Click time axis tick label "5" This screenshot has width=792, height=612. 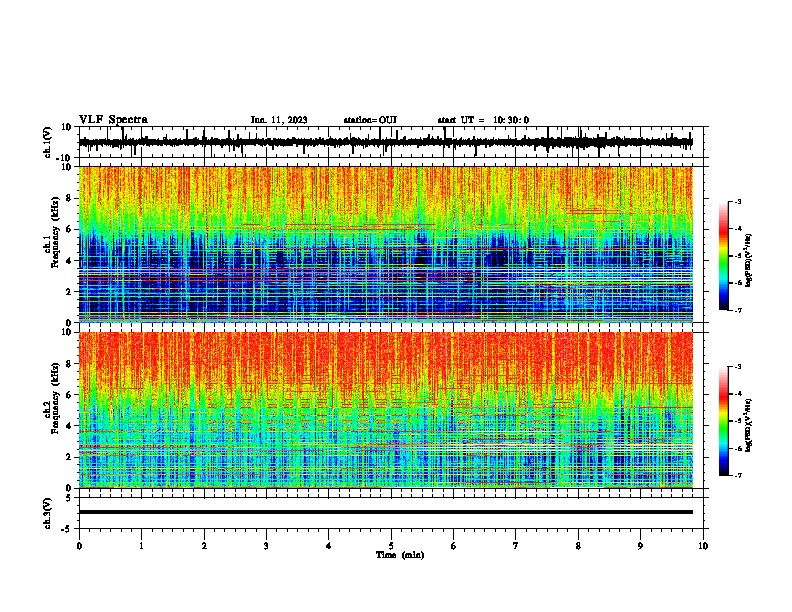tap(391, 546)
